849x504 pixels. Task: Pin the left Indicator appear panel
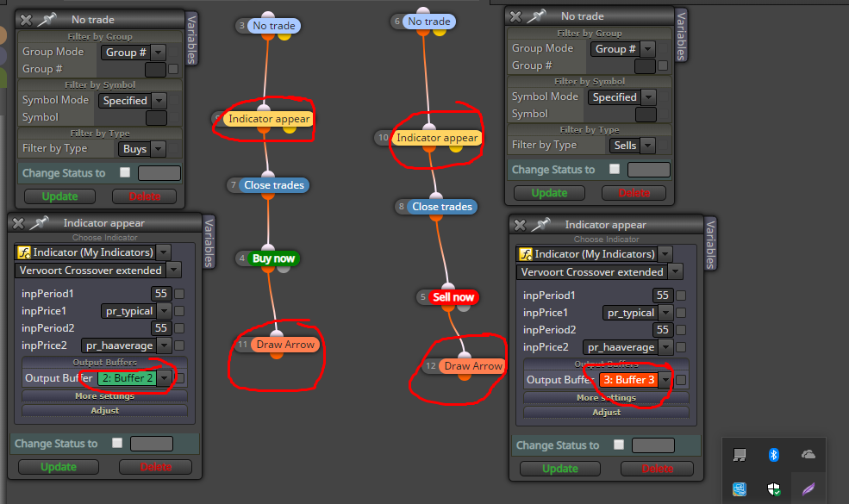point(39,222)
